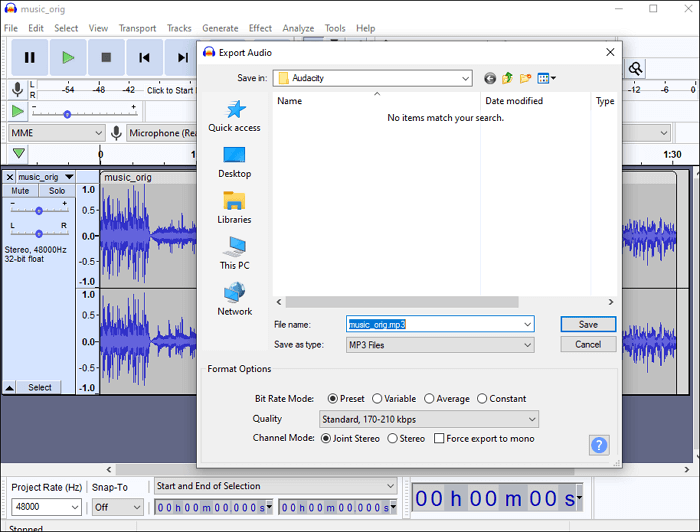Expand the Save in folder dropdown
Viewport: 700px width, 532px height.
[373, 78]
